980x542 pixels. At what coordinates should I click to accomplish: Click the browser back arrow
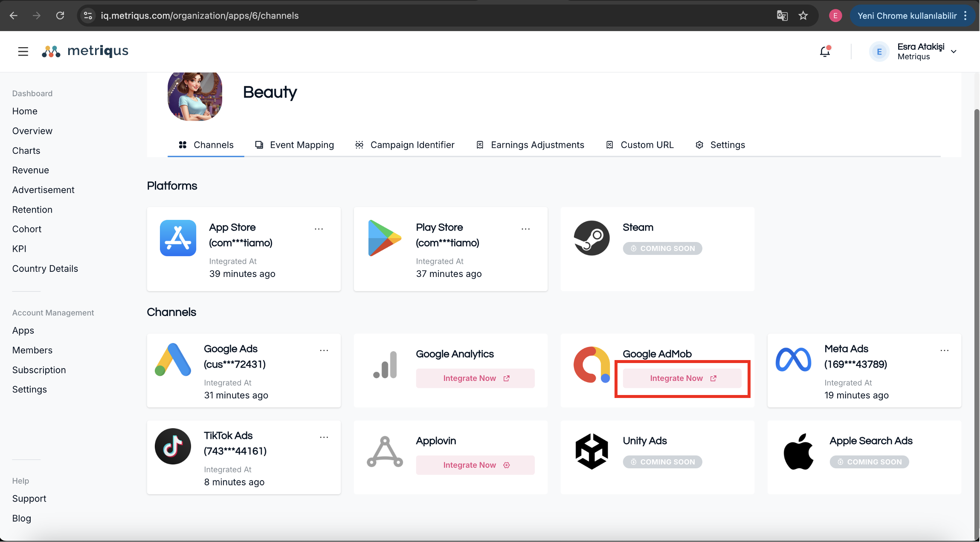pos(14,16)
